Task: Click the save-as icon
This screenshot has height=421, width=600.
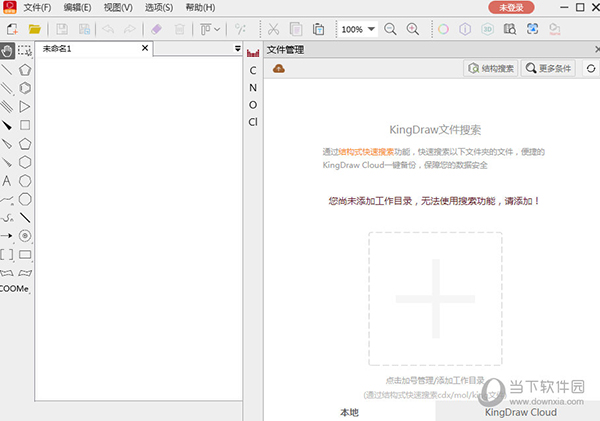Action: tap(84, 29)
